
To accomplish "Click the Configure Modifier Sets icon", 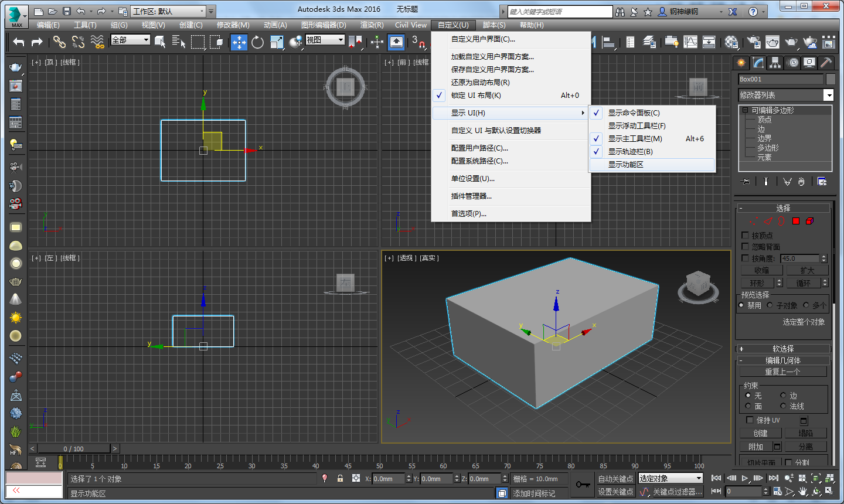I will pos(822,182).
